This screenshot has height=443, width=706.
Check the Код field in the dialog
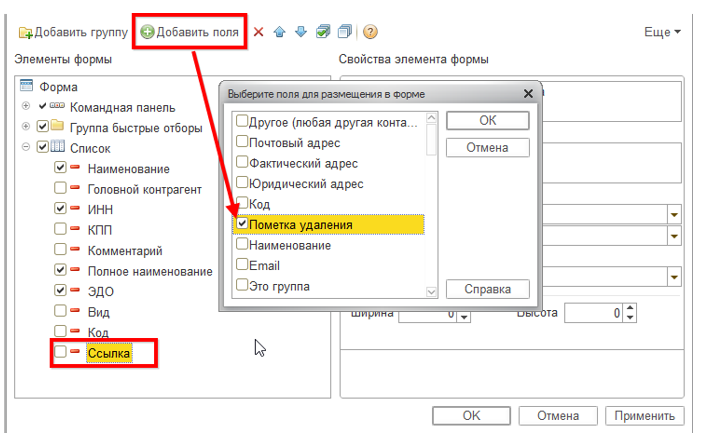(242, 203)
